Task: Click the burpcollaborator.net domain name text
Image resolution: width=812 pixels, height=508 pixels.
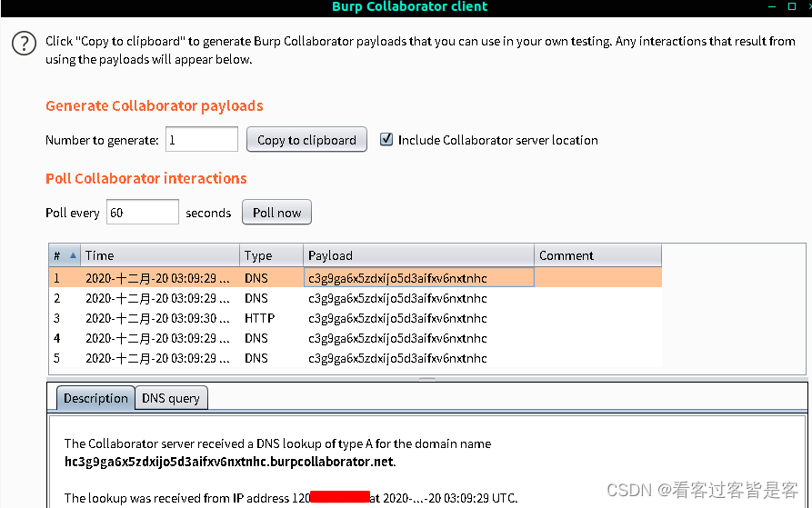Action: [x=229, y=462]
